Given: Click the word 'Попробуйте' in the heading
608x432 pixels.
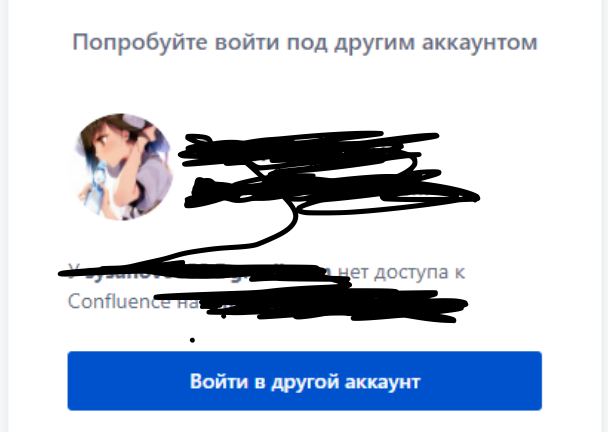Looking at the screenshot, I should (x=140, y=42).
